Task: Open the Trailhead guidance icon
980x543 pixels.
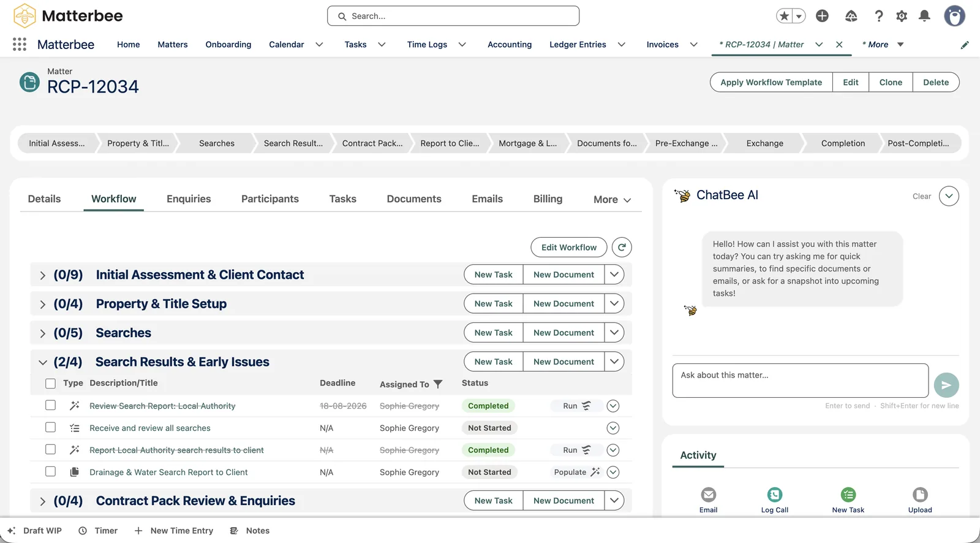Action: coord(851,16)
